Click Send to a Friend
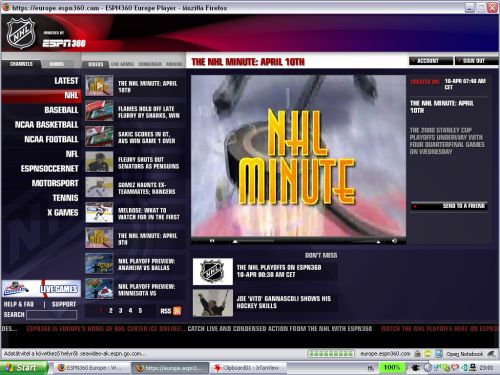Screen dimensions: 500x375 pos(449,206)
